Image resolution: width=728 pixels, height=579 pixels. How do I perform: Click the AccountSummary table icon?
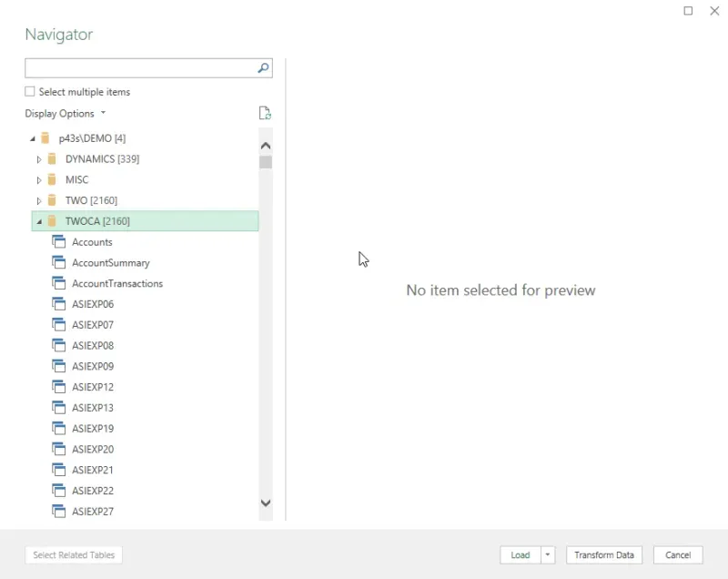(x=59, y=263)
